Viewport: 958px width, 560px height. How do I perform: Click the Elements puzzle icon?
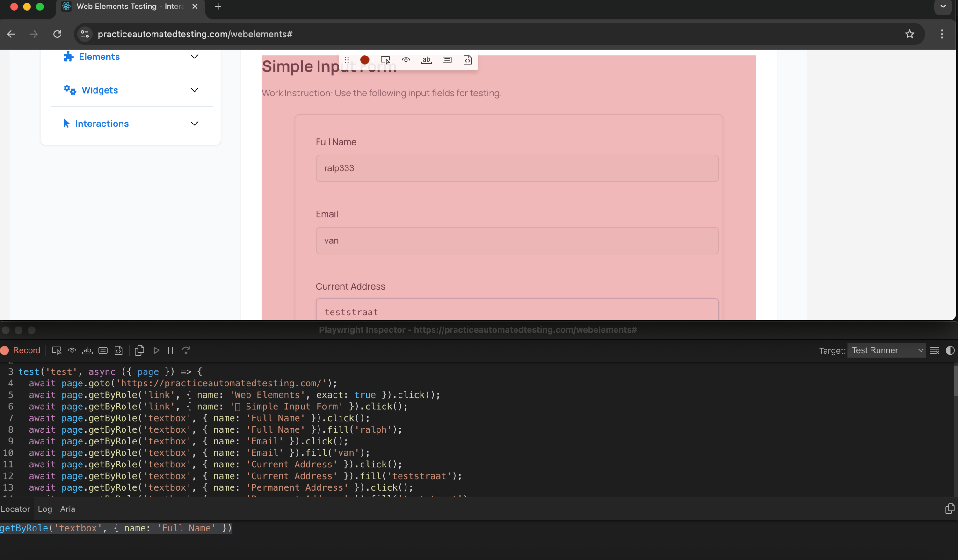coord(69,57)
